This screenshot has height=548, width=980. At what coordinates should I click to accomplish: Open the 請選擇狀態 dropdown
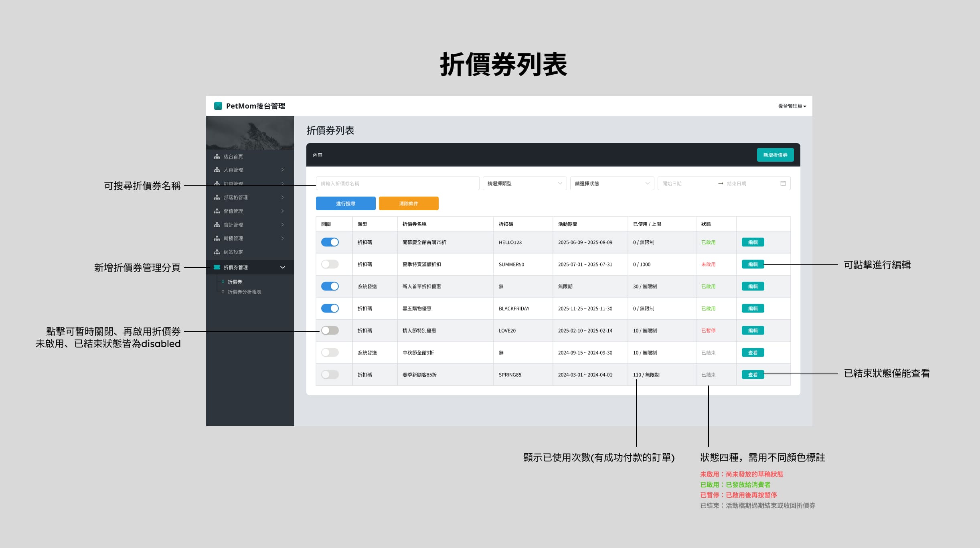(x=612, y=183)
